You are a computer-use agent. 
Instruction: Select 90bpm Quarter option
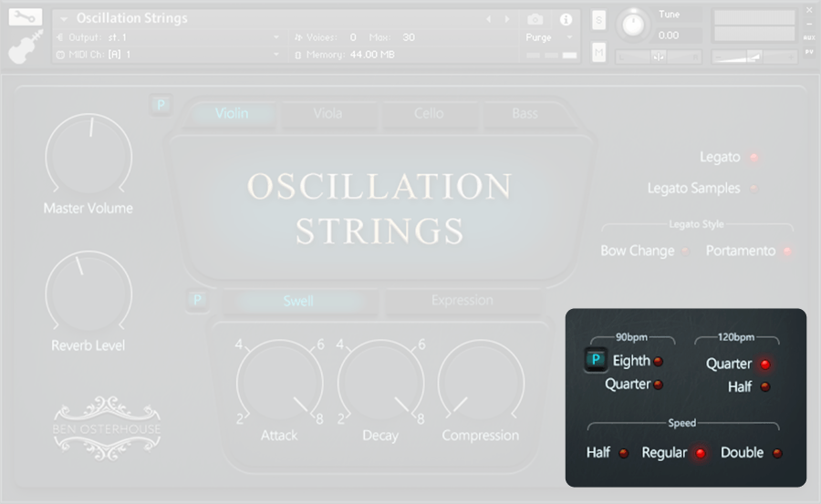point(658,385)
